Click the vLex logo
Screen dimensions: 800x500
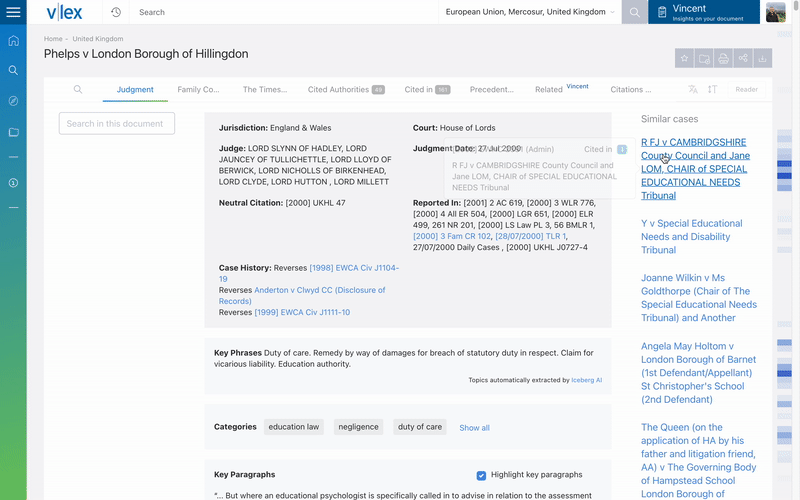(64, 12)
